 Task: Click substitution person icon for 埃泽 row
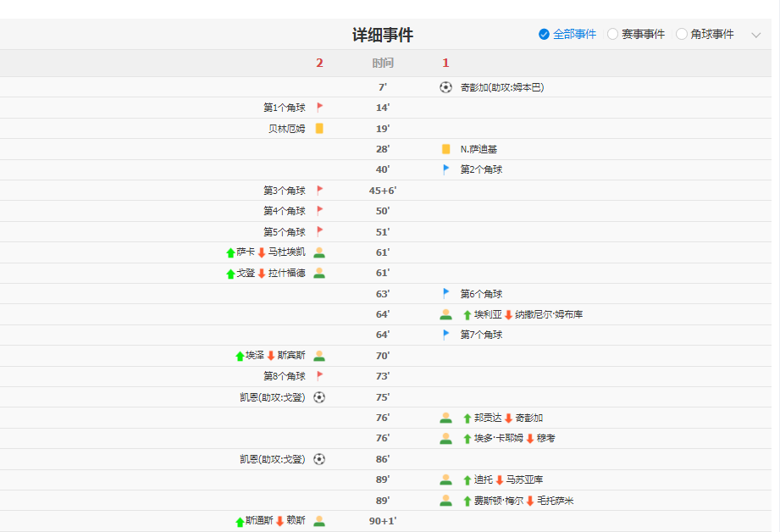[x=319, y=356]
